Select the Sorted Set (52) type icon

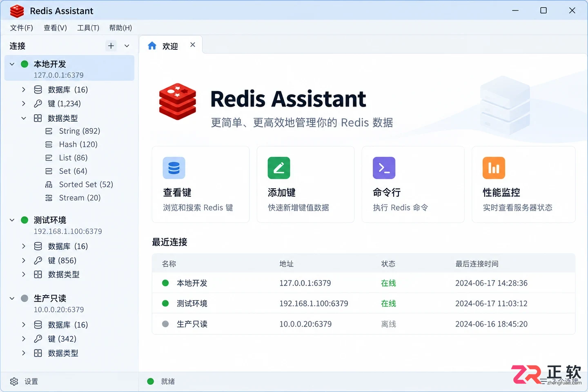[49, 185]
